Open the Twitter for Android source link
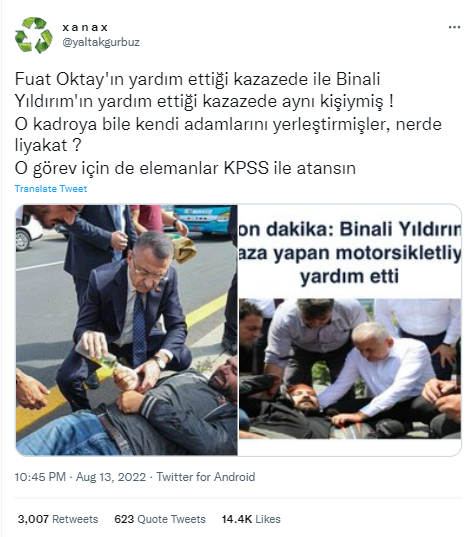The image size is (473, 537). (x=206, y=477)
